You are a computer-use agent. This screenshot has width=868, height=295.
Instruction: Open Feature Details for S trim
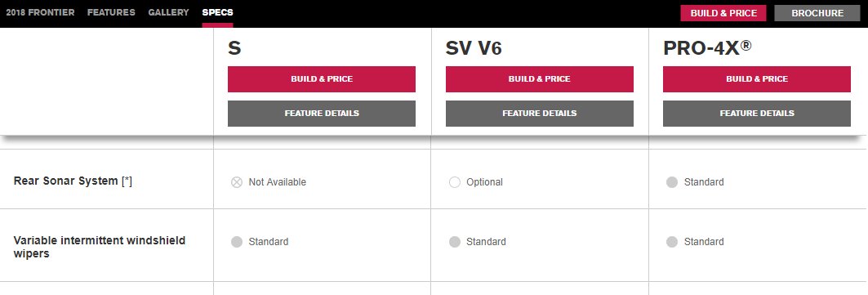point(322,114)
